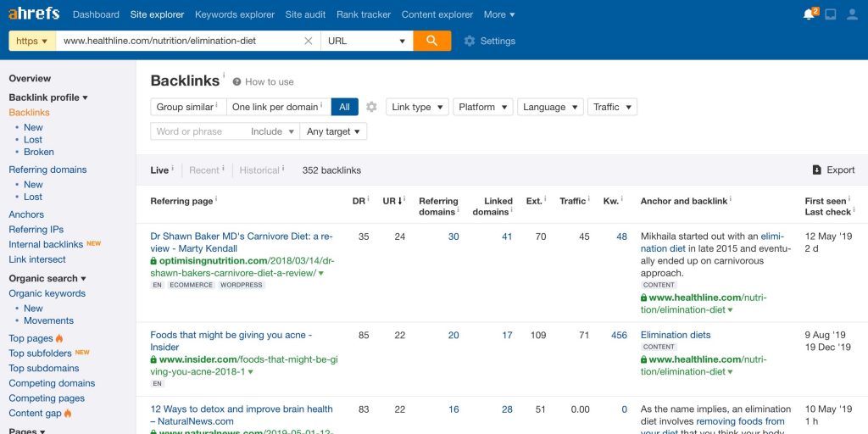The image size is (868, 434).
Task: Open the Traffic filter dropdown
Action: coord(612,107)
